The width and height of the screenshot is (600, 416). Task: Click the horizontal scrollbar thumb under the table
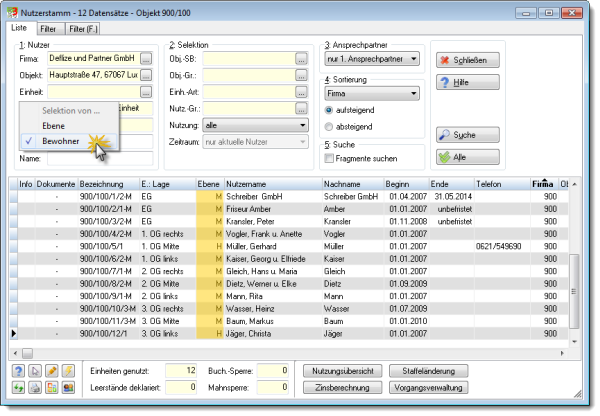27,353
